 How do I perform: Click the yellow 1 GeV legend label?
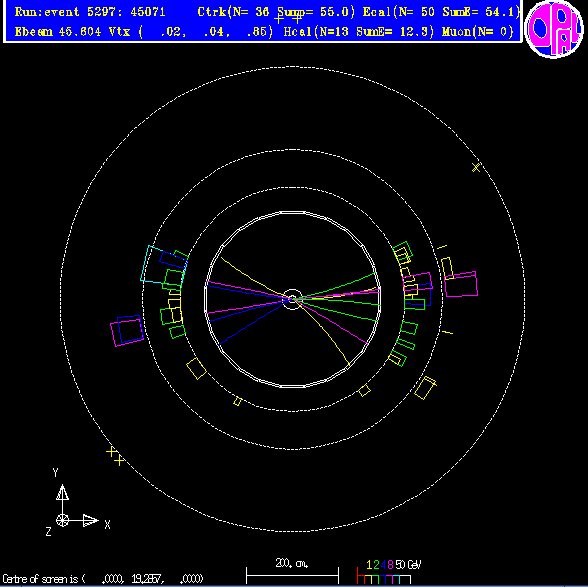point(369,565)
